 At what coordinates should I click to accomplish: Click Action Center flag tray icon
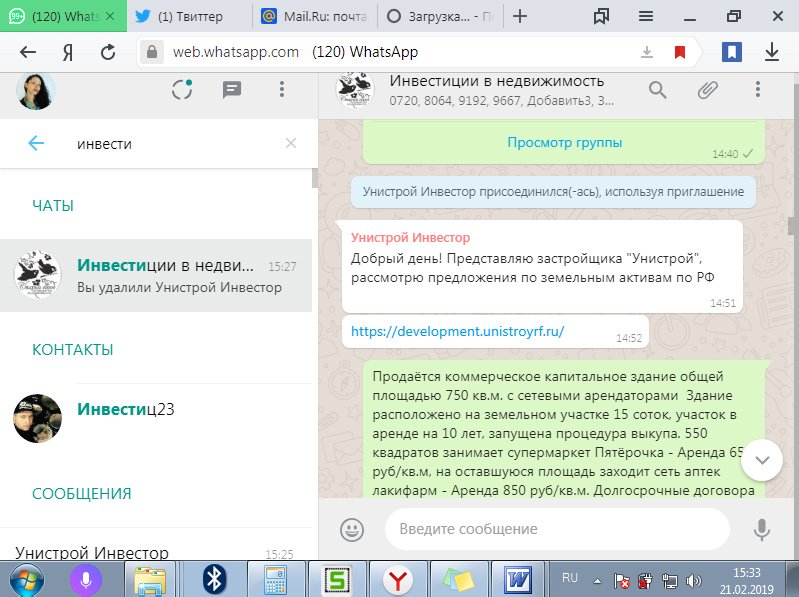[622, 581]
